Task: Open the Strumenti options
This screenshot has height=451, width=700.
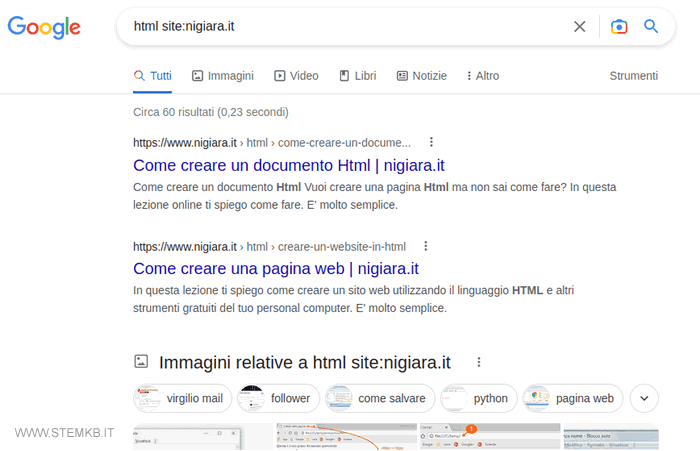Action: coord(633,76)
